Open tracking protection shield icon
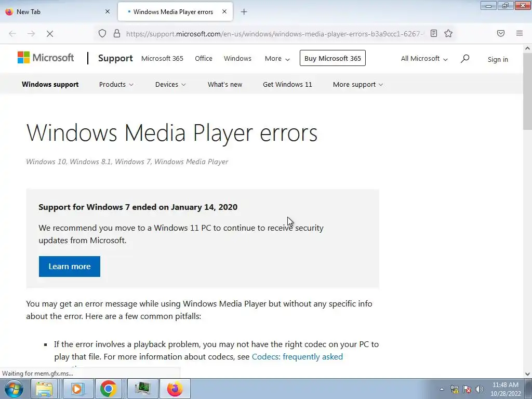Screen dimensions: 532x399 click(102, 33)
